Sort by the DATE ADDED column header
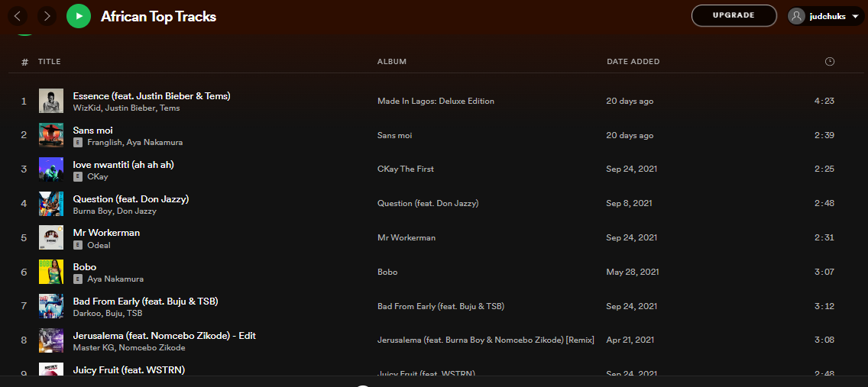The width and height of the screenshot is (868, 387). tap(633, 62)
